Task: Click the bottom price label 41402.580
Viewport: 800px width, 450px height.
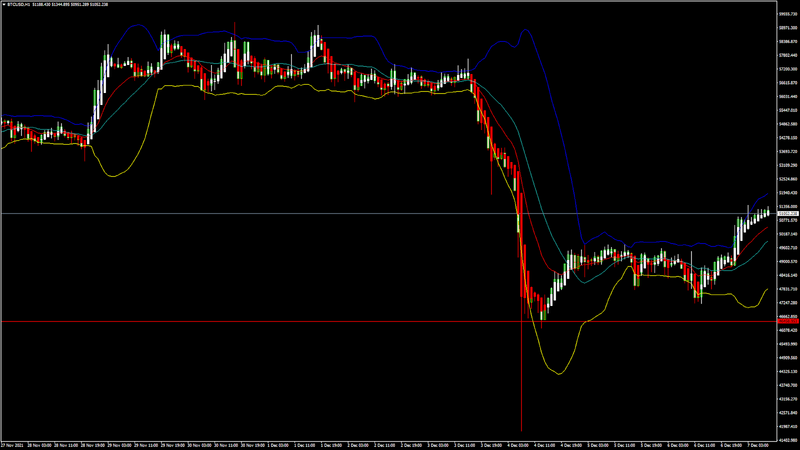Action: point(788,440)
